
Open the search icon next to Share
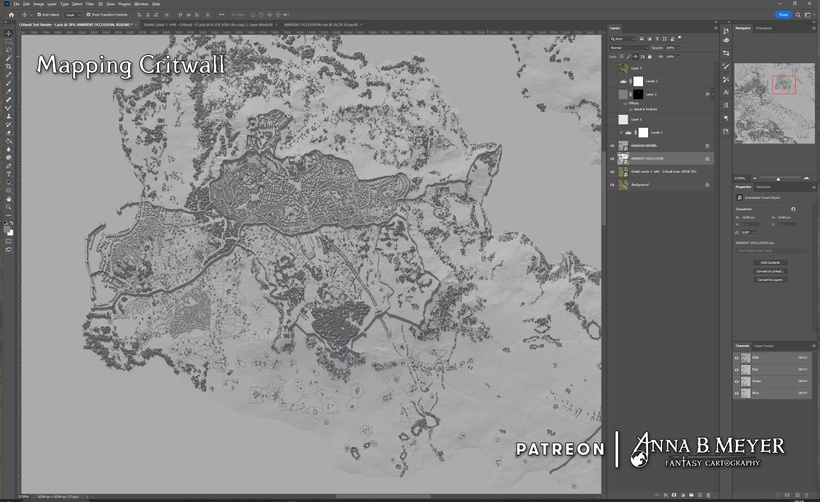click(798, 15)
